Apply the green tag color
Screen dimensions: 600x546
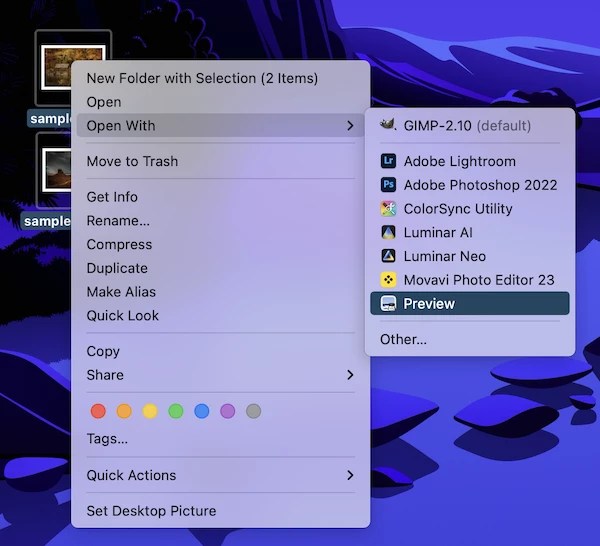(176, 411)
